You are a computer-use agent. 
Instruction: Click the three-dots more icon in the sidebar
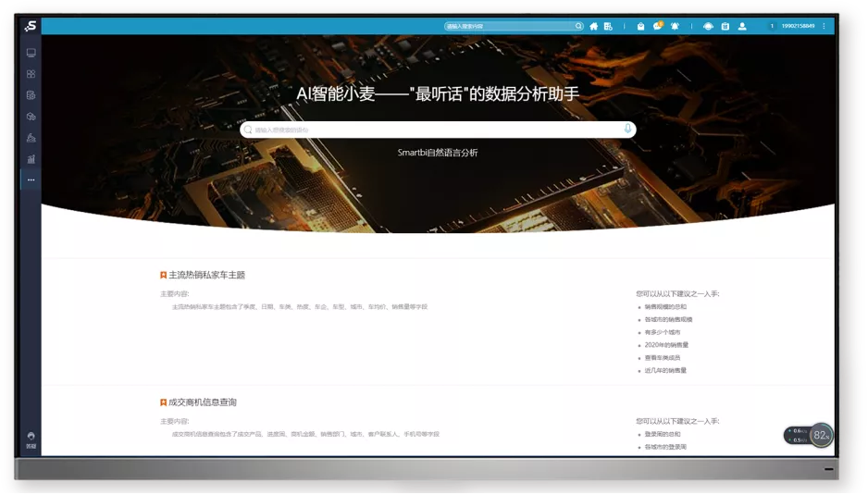click(31, 179)
